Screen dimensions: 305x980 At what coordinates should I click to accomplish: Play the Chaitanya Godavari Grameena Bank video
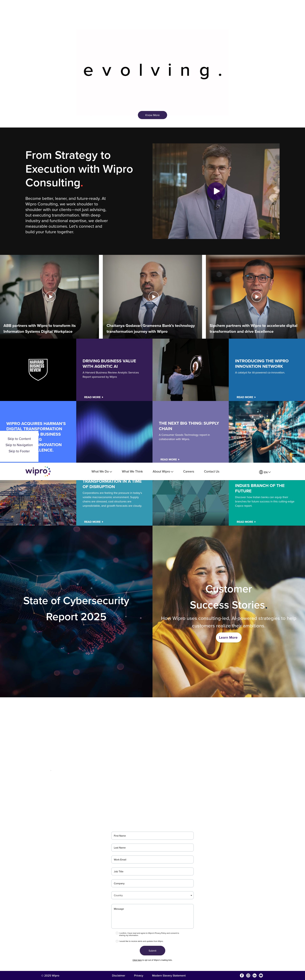pos(154,296)
